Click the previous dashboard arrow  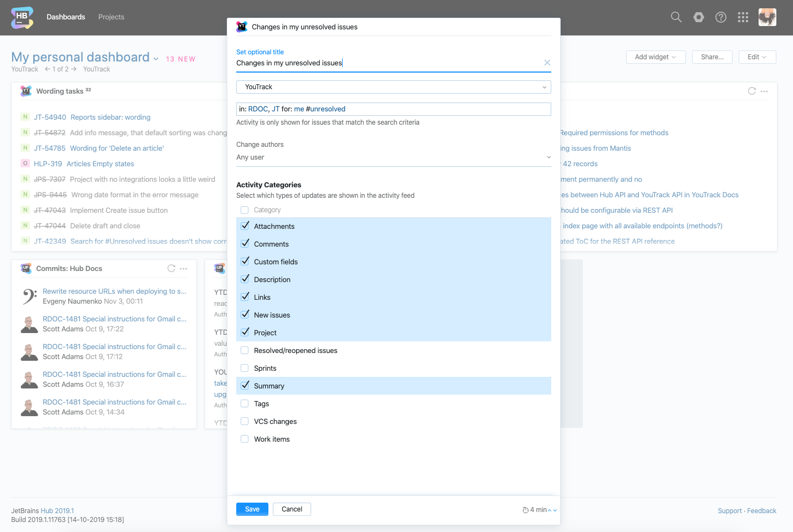click(48, 69)
